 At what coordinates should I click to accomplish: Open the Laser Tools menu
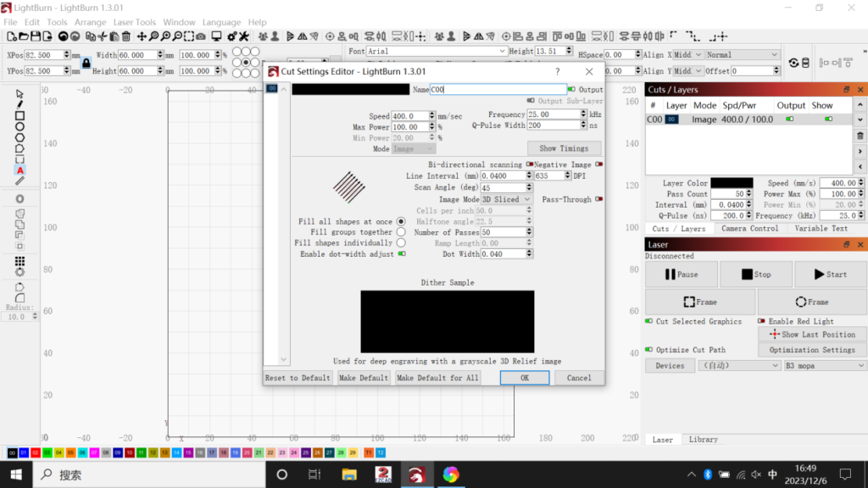point(134,22)
